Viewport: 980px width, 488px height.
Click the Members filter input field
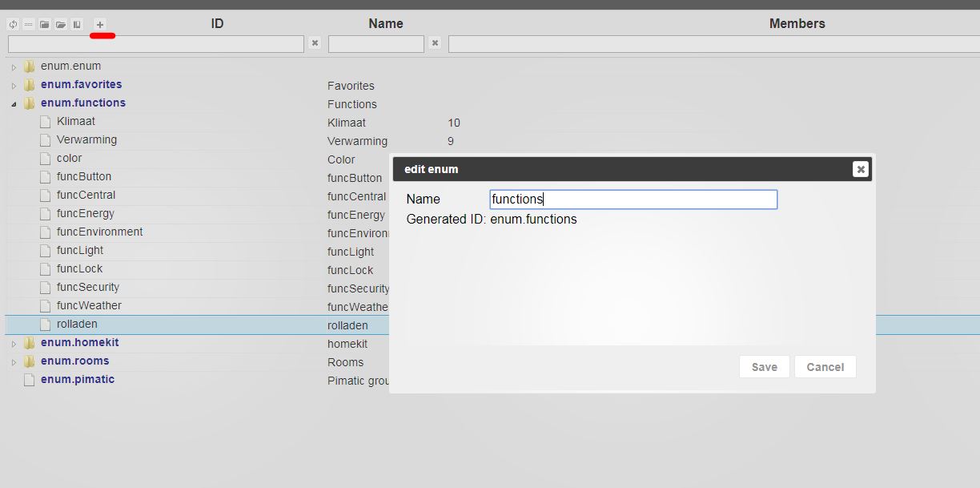click(713, 44)
